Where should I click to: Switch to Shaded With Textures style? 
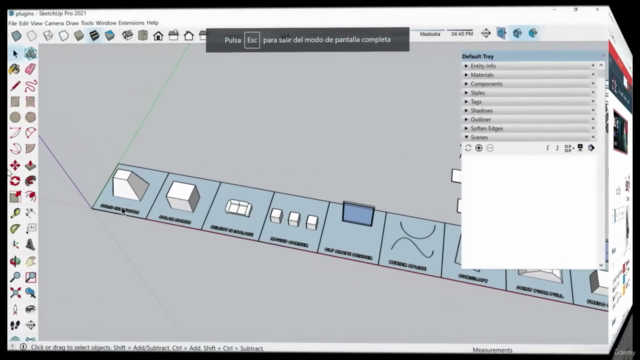[94, 36]
